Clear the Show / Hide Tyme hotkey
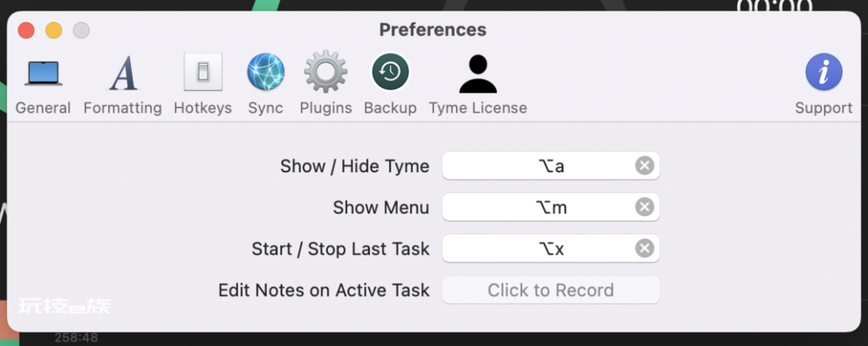Image resolution: width=868 pixels, height=346 pixels. point(645,165)
